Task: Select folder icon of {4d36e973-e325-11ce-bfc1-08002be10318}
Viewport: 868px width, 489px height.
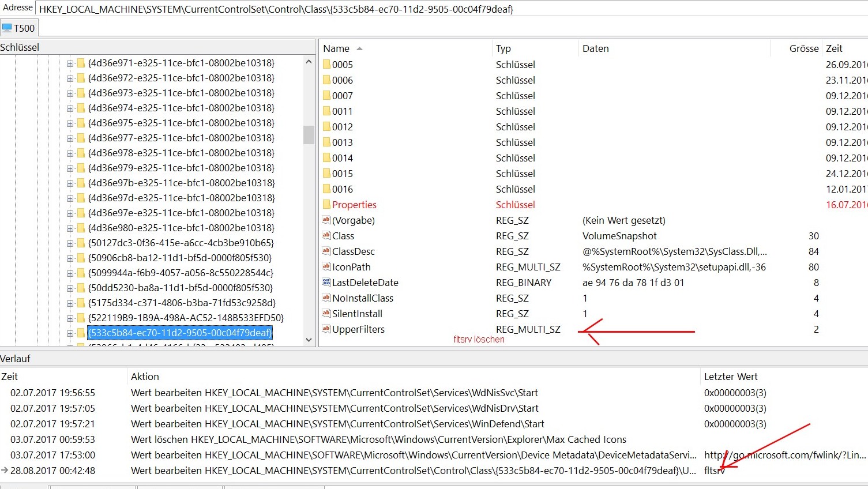Action: [81, 93]
